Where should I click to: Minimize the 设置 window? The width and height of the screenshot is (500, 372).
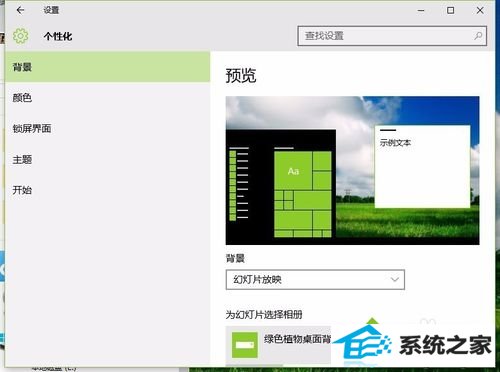click(x=421, y=10)
